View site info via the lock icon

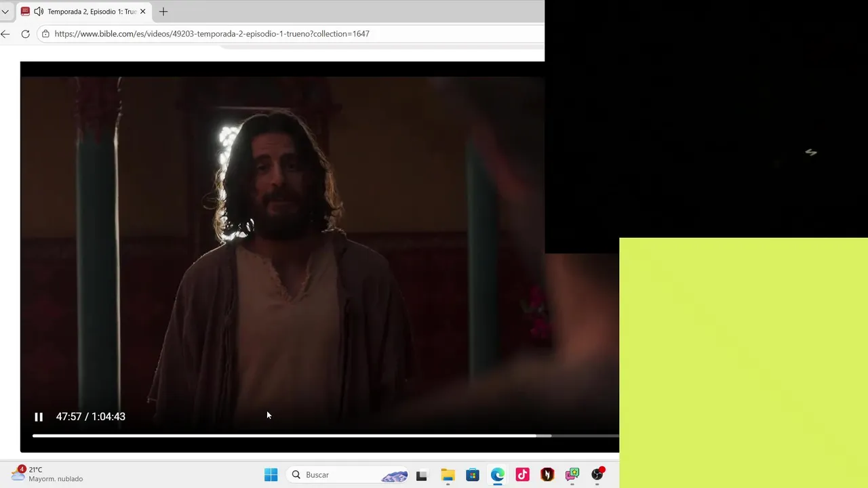(45, 34)
